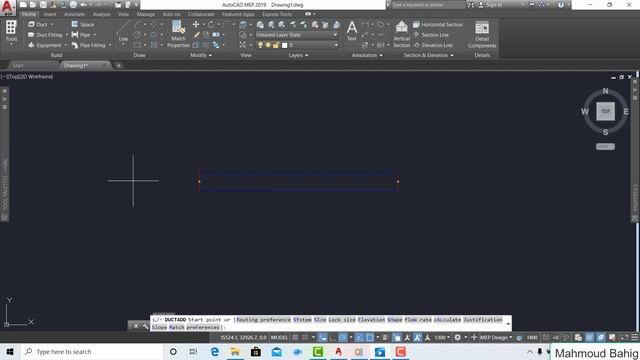The image size is (640, 360).
Task: Open the AutoCAD application menu button
Action: 8,8
